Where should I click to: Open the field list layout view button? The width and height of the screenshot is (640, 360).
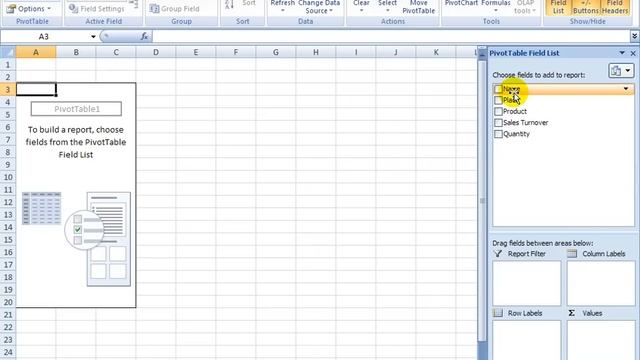click(621, 71)
